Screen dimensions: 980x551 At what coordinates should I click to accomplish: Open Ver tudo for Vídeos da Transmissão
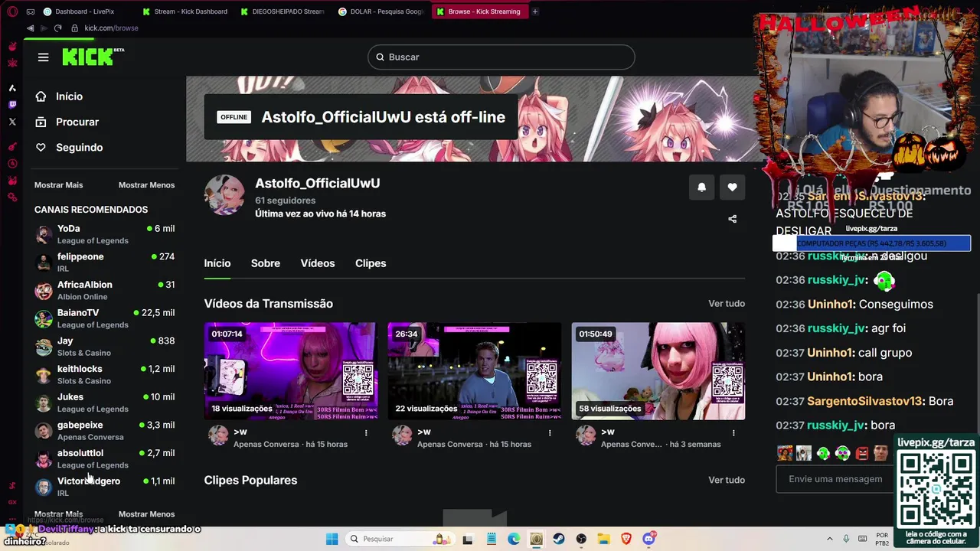tap(727, 304)
